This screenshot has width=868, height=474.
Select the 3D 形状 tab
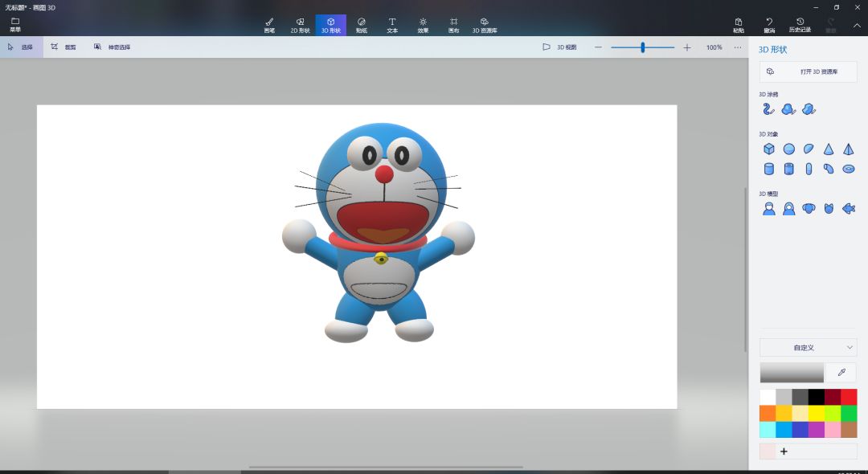(x=331, y=26)
